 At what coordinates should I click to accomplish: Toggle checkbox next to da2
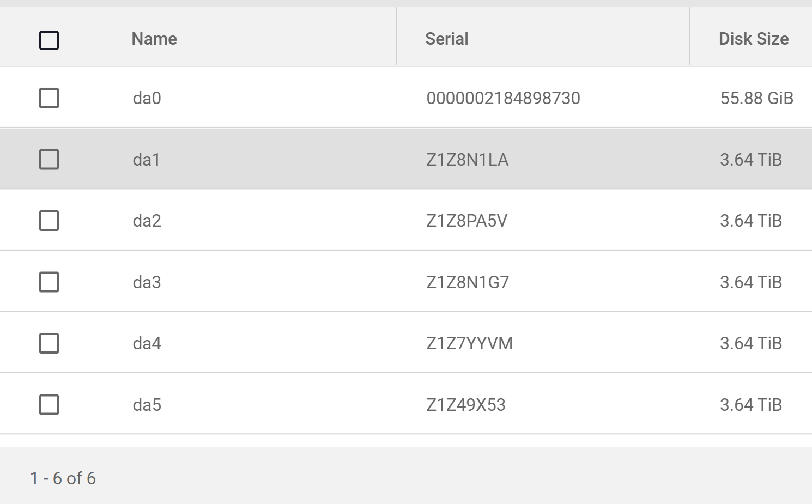[49, 221]
